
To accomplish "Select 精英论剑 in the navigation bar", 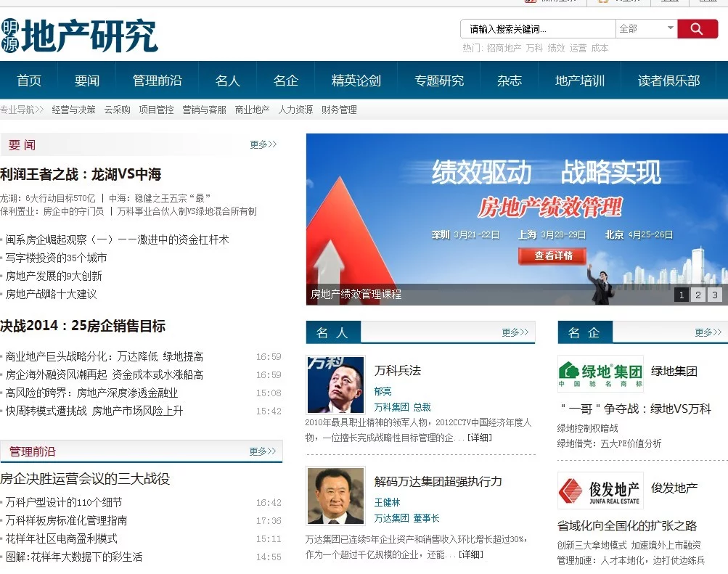I will coord(356,81).
